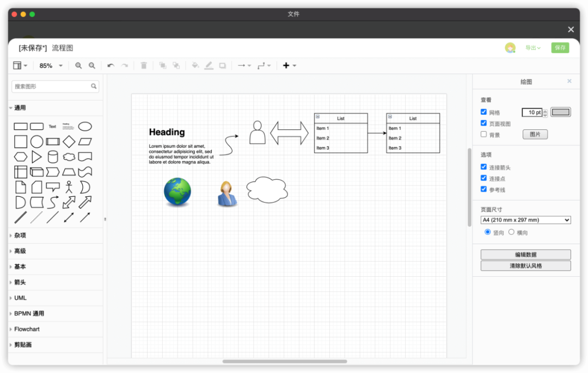
Task: Toggle the 参考线 checkbox
Action: tap(484, 189)
